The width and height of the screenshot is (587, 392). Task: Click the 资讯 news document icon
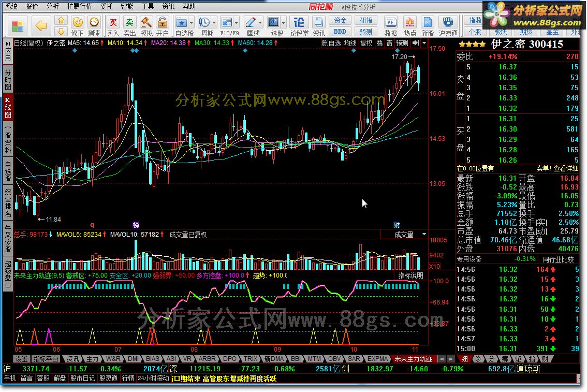319,26
